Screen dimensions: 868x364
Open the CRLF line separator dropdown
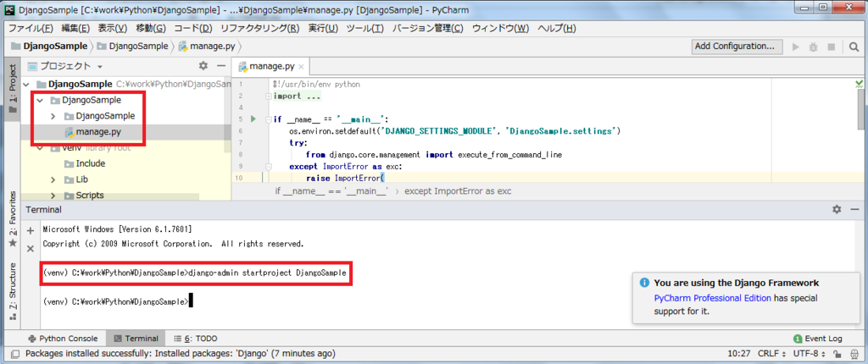[771, 354]
